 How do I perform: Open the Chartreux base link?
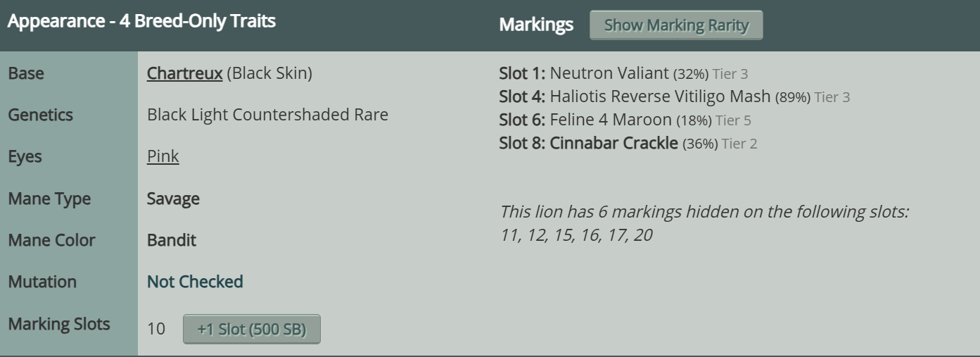[185, 73]
